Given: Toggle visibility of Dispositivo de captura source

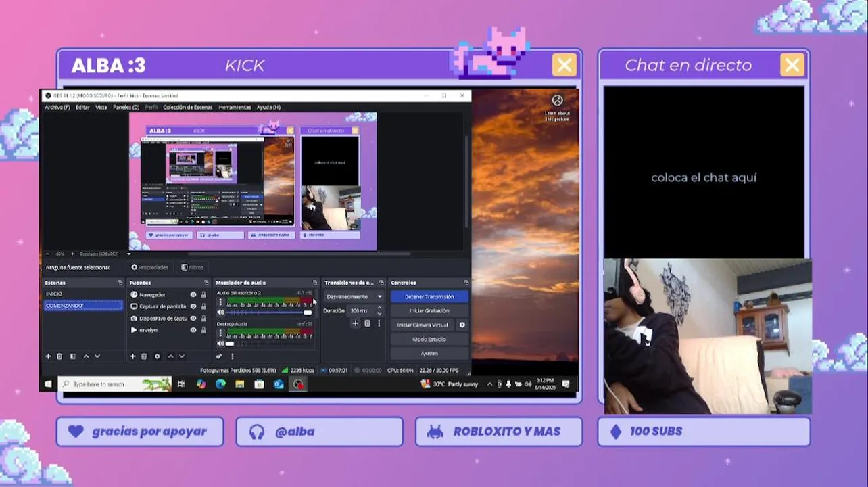Looking at the screenshot, I should point(193,318).
